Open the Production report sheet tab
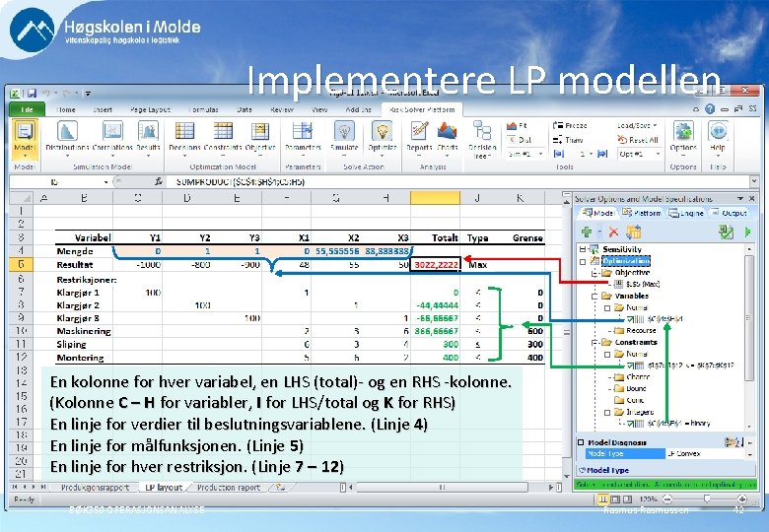The height and width of the screenshot is (532, 769). [x=229, y=488]
